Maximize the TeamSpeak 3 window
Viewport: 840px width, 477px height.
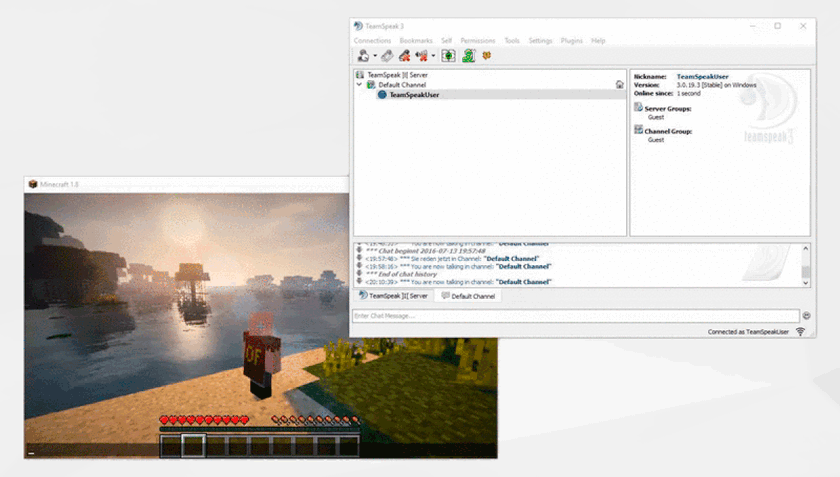777,26
